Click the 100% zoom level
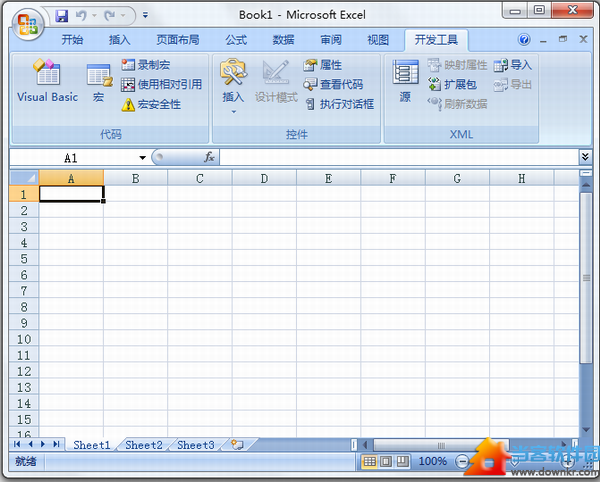 [x=432, y=461]
